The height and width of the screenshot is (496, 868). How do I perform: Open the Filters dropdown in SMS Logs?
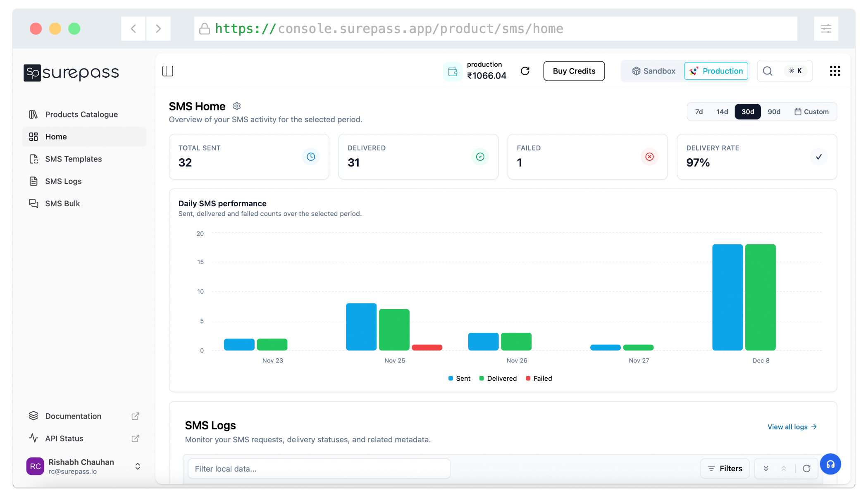coord(725,468)
